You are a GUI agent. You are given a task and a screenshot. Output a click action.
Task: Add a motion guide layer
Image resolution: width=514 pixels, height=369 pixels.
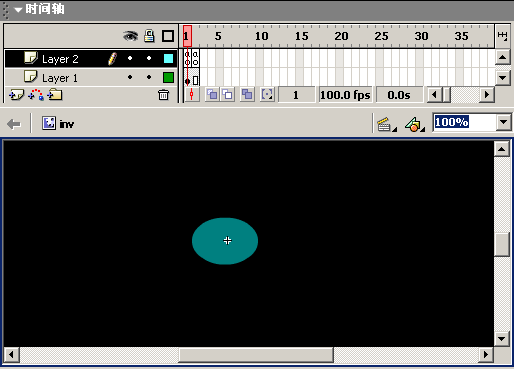click(x=36, y=95)
